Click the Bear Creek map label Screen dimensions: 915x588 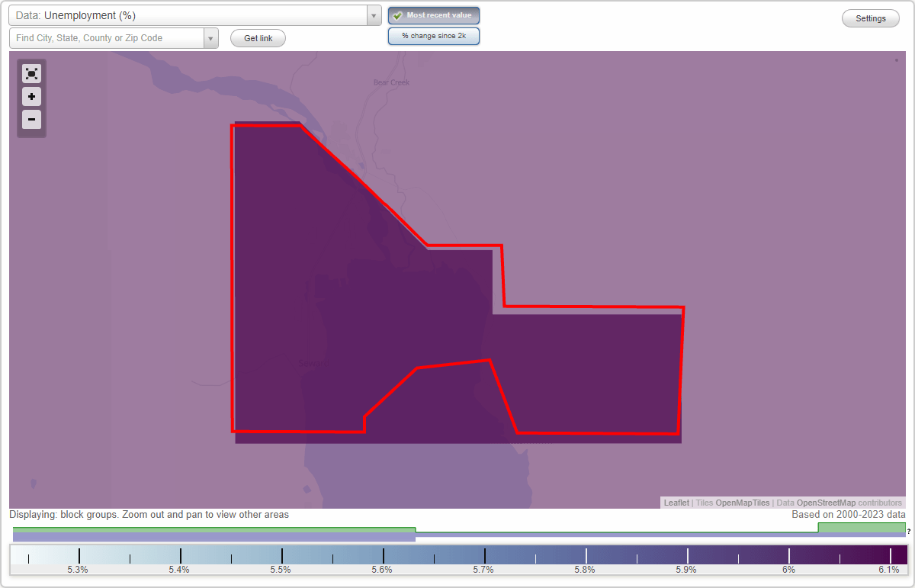pyautogui.click(x=391, y=82)
